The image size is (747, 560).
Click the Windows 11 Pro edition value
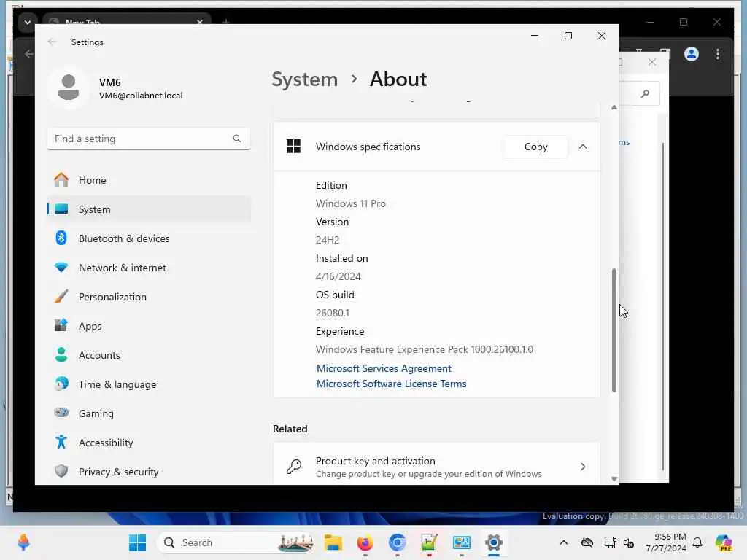click(x=351, y=203)
